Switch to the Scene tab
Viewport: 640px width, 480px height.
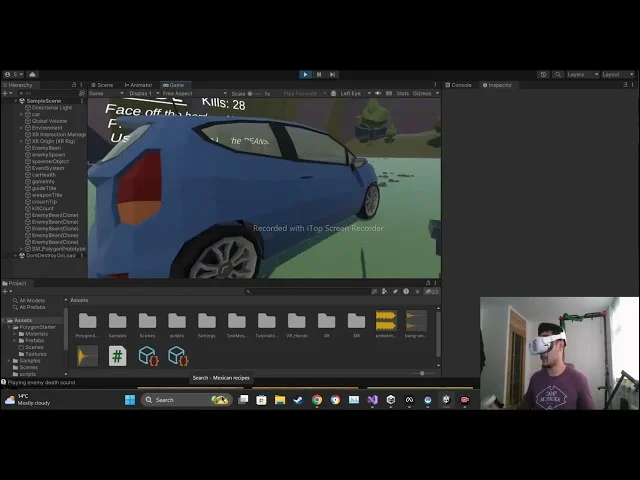pyautogui.click(x=104, y=85)
